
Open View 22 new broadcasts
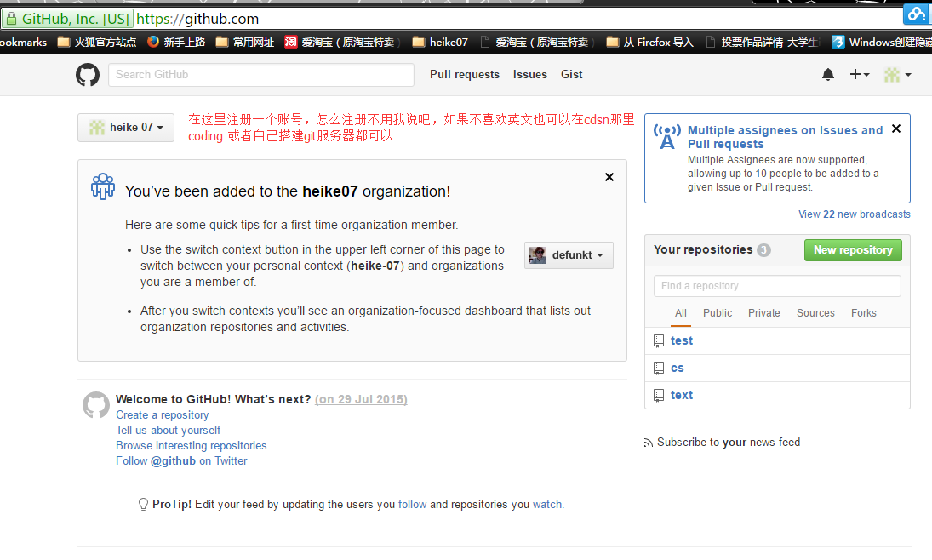coord(855,214)
